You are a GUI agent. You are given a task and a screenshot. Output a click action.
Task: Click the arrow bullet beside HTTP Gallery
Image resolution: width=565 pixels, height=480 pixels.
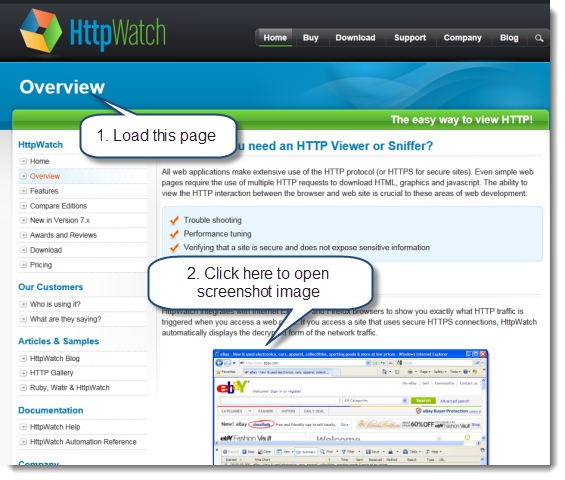(23, 373)
